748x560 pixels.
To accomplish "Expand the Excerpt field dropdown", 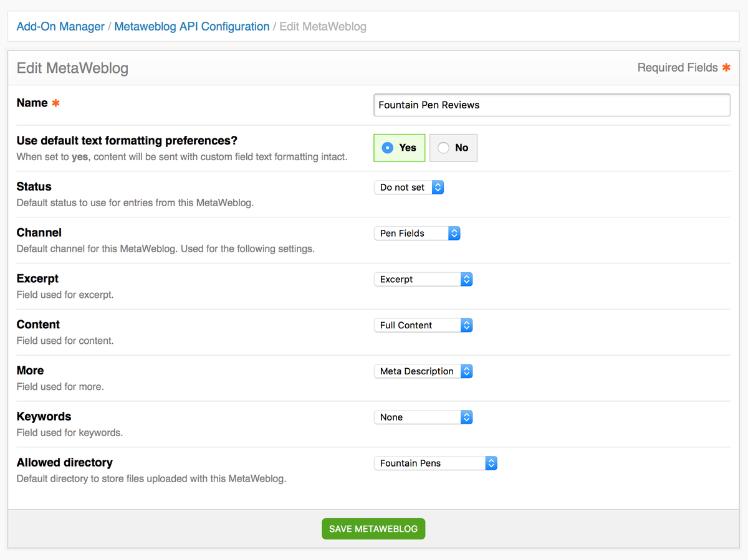I will (x=423, y=280).
